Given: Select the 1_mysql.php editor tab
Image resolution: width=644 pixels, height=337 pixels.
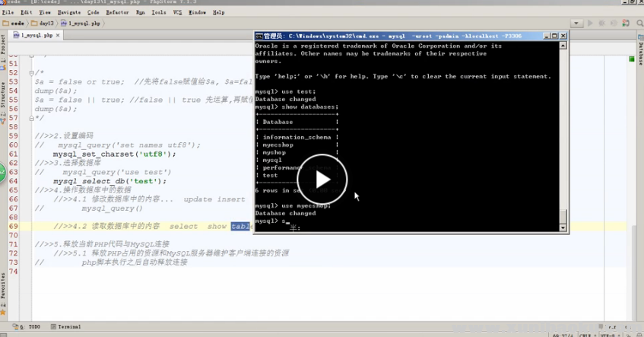Looking at the screenshot, I should point(34,35).
